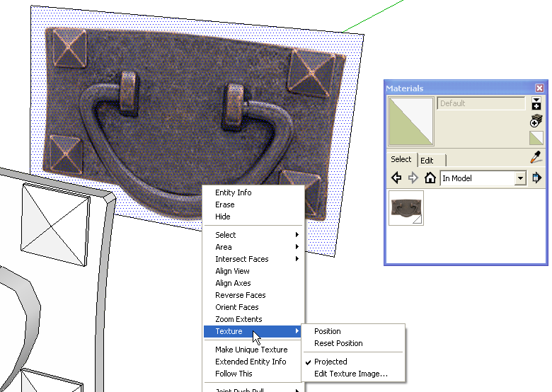Switch to the Select tab
Image resolution: width=552 pixels, height=392 pixels.
(x=401, y=159)
